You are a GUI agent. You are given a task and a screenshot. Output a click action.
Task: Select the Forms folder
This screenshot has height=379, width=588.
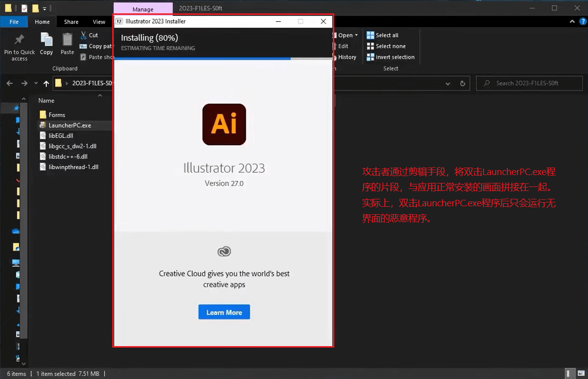pos(57,115)
